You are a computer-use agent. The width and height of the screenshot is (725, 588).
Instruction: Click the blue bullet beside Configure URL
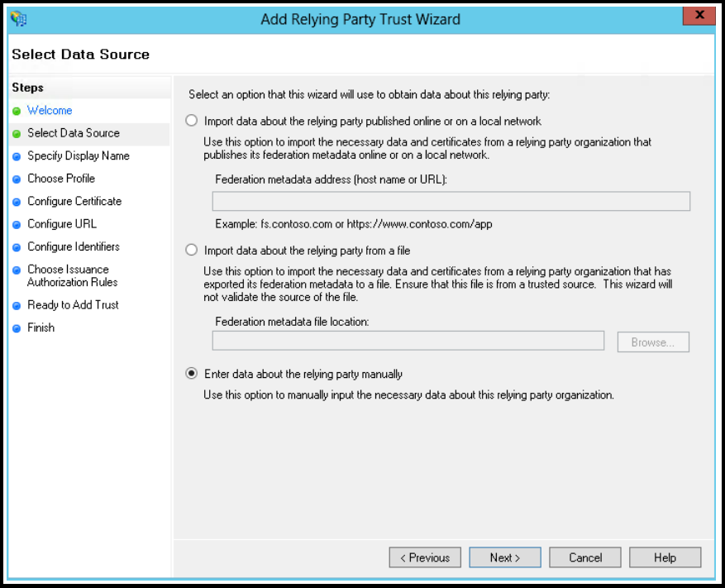17,224
